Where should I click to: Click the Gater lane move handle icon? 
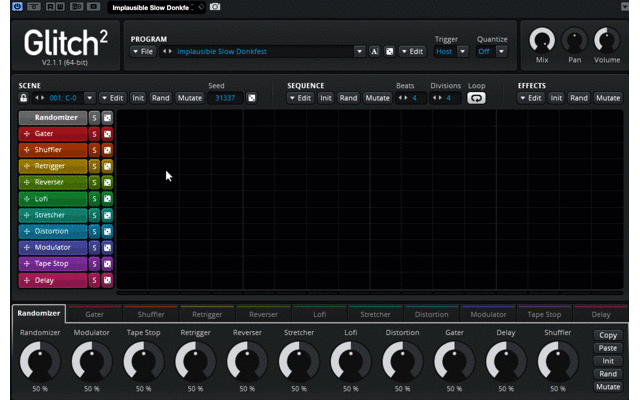pos(27,134)
